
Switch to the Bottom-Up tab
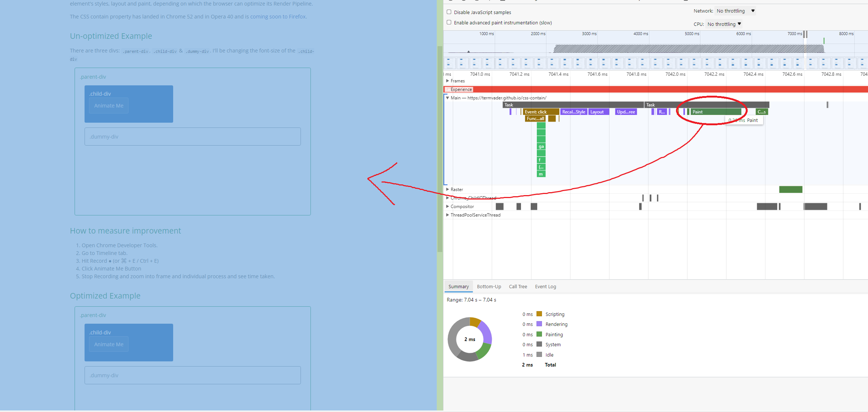pyautogui.click(x=488, y=287)
